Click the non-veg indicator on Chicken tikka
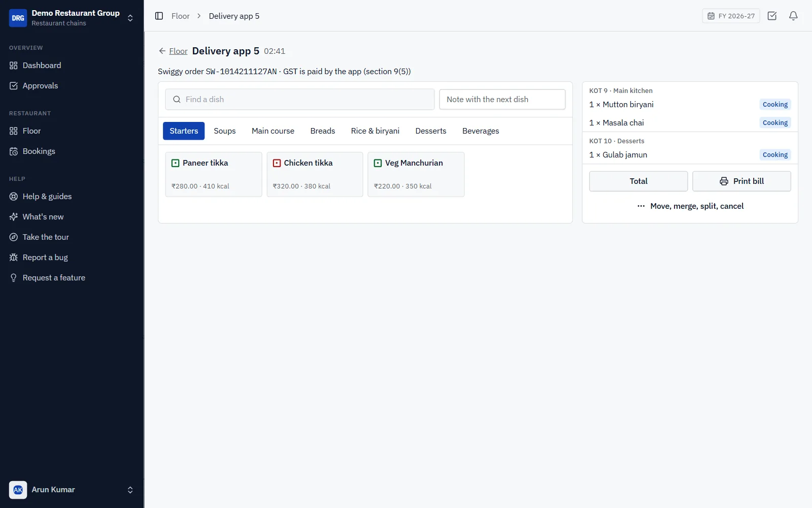812x508 pixels. point(277,163)
